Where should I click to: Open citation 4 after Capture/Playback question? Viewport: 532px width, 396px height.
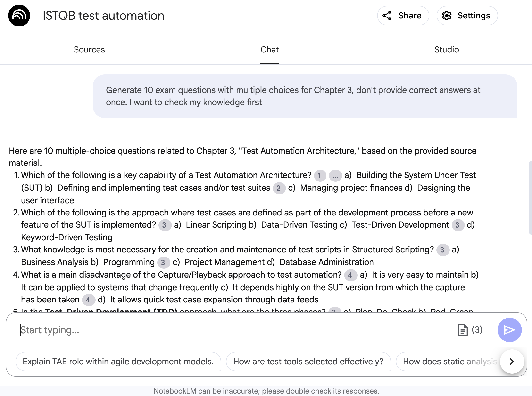[350, 275]
